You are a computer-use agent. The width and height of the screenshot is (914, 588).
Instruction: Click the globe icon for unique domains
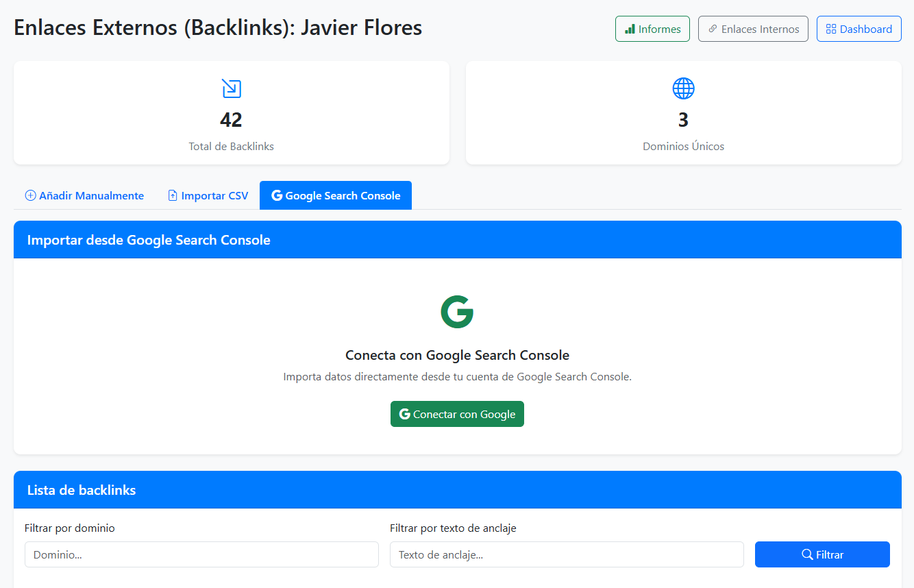click(683, 88)
